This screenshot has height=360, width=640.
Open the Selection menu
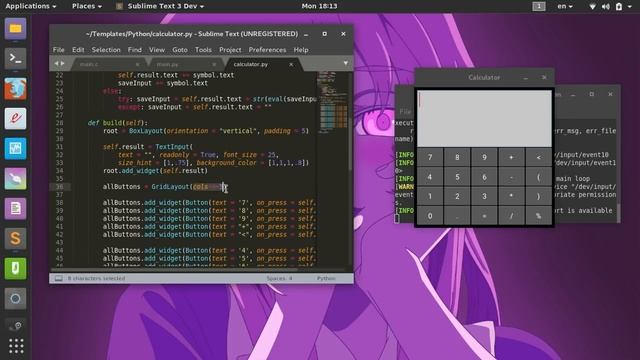[x=106, y=50]
